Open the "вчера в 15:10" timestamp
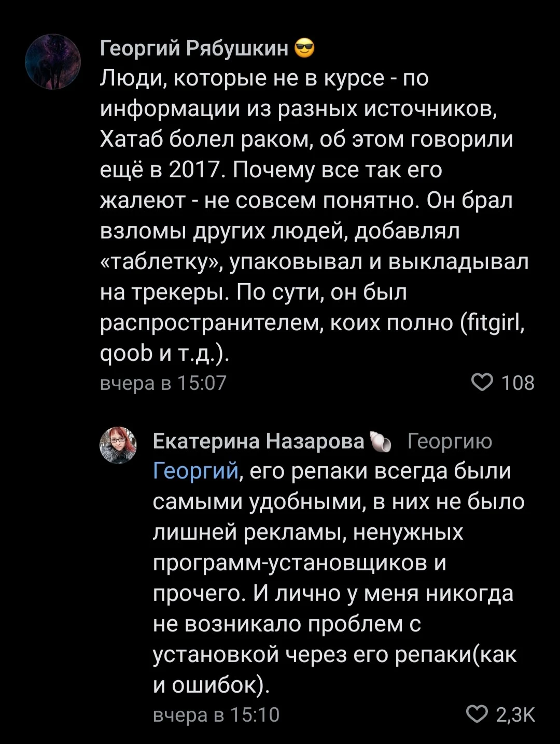Viewport: 560px width, 744px height. pos(216,714)
